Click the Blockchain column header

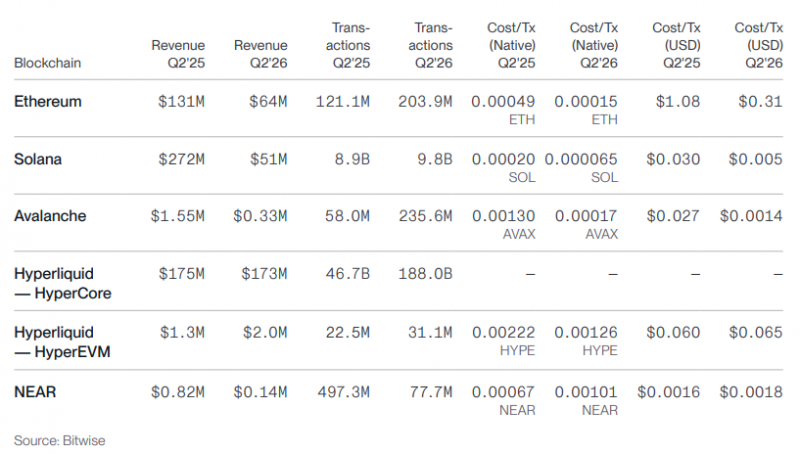[47, 63]
